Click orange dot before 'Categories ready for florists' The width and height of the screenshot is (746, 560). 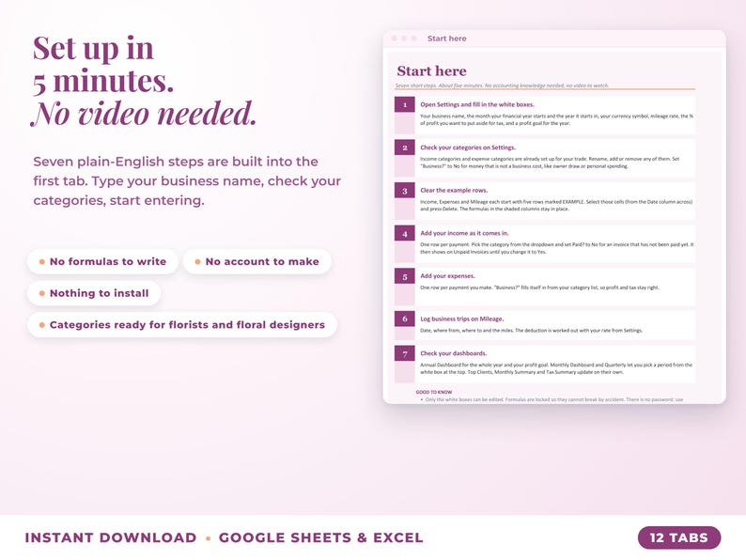click(42, 325)
